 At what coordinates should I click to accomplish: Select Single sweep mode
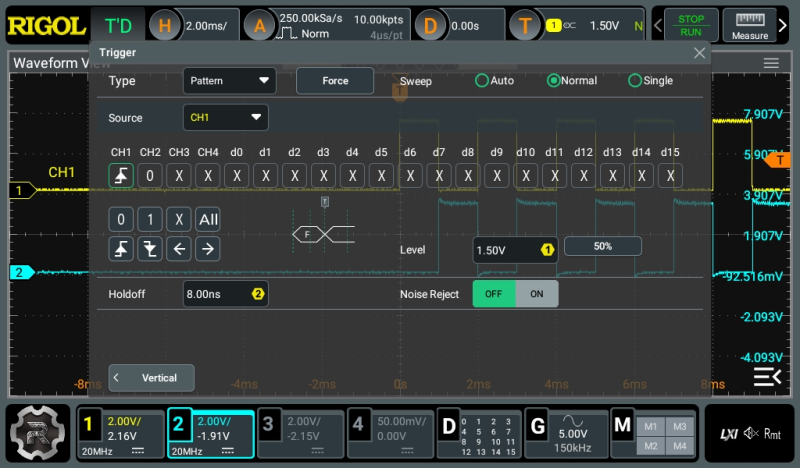point(635,81)
